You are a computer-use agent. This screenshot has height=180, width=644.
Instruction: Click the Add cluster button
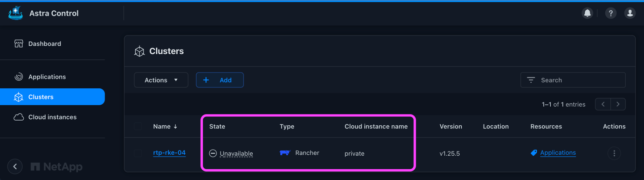220,80
